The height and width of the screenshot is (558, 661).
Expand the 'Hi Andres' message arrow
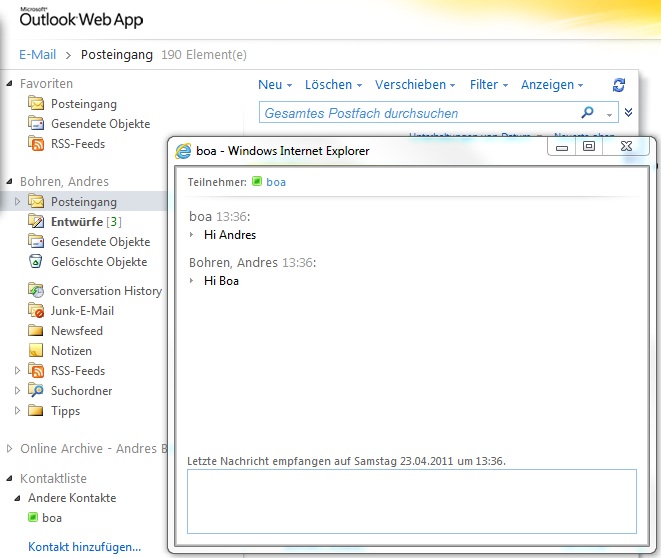[x=192, y=234]
